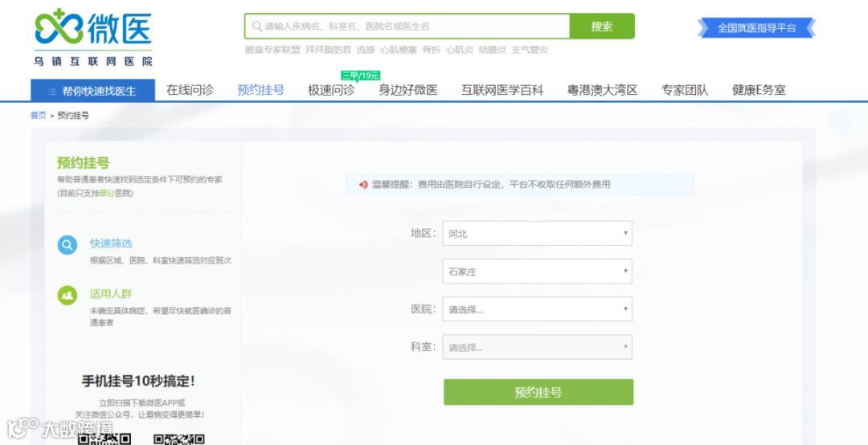
Task: Click hot search term 拜拜脂肪君
Action: pyautogui.click(x=328, y=50)
